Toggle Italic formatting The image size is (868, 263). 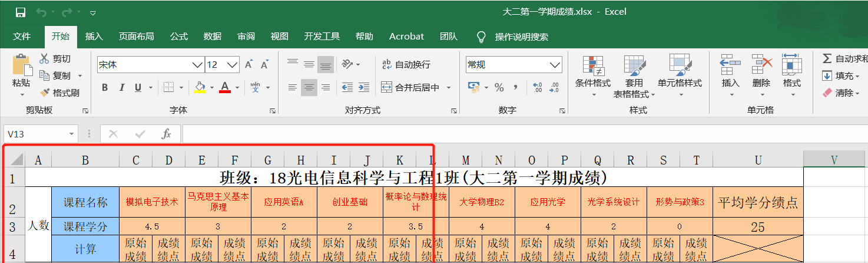pos(121,87)
